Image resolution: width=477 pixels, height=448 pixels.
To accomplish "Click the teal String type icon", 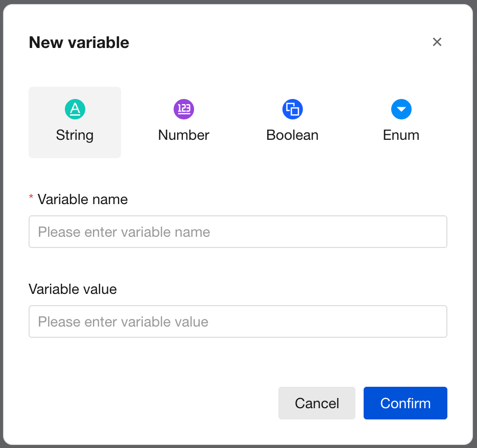I will (75, 109).
